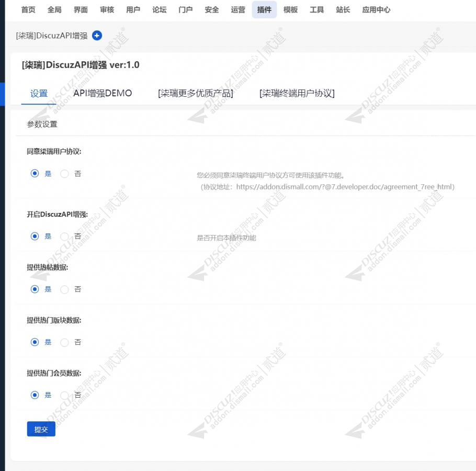Select the highlighted 插件 menu
Viewport: 476px width, 471px height.
[x=264, y=10]
